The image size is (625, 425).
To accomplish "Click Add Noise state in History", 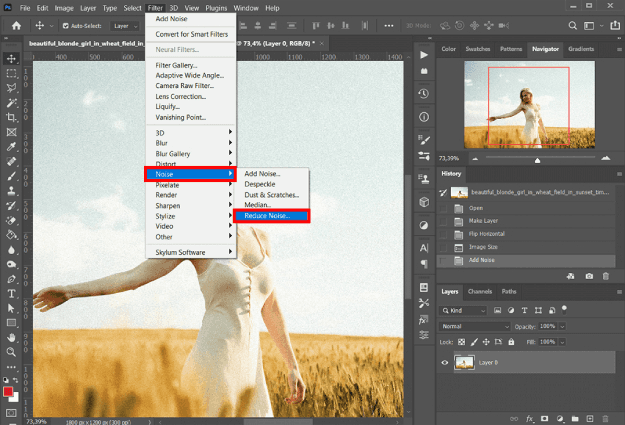I will click(483, 259).
